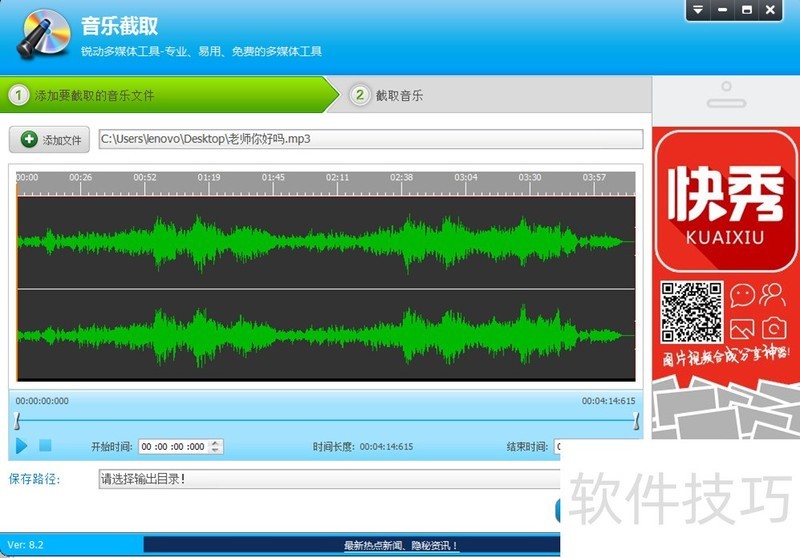Click the save path output directory field

329,479
